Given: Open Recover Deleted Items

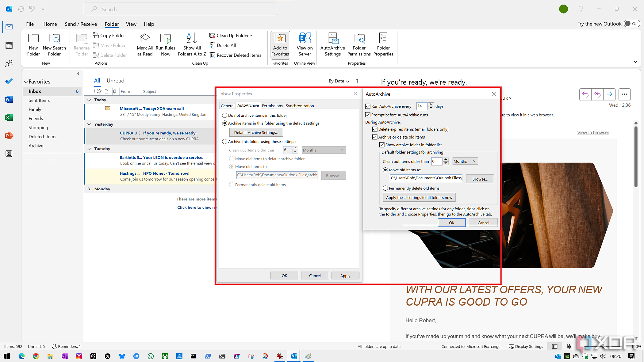Looking at the screenshot, I should point(235,55).
